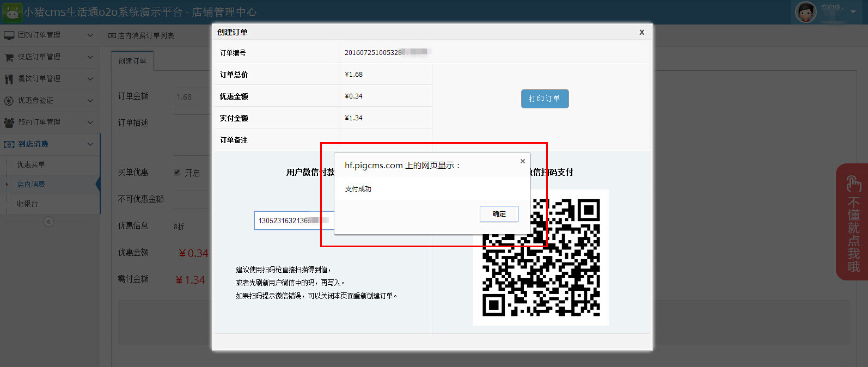Expand the 餐饮订单管理 sidebar menu
Viewport: 868px width, 367px height.
(50, 78)
